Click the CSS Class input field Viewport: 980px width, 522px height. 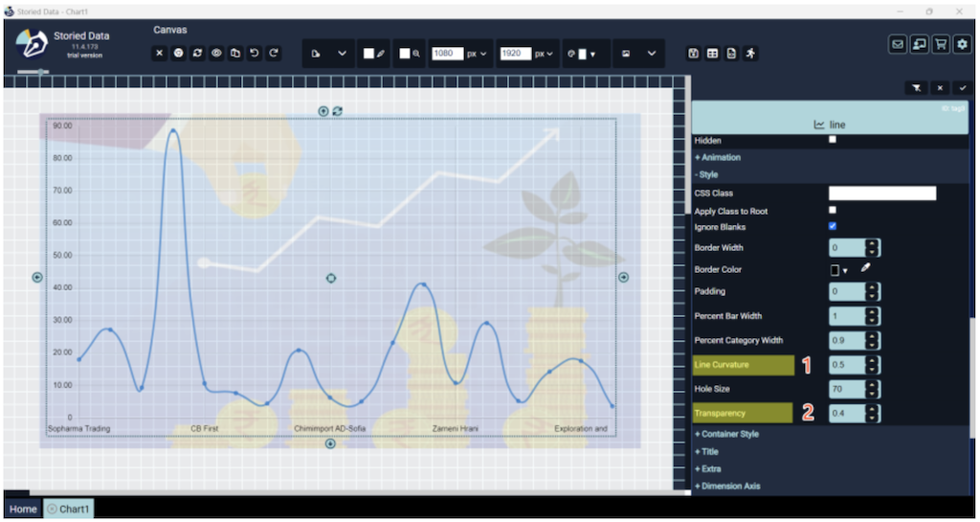881,193
